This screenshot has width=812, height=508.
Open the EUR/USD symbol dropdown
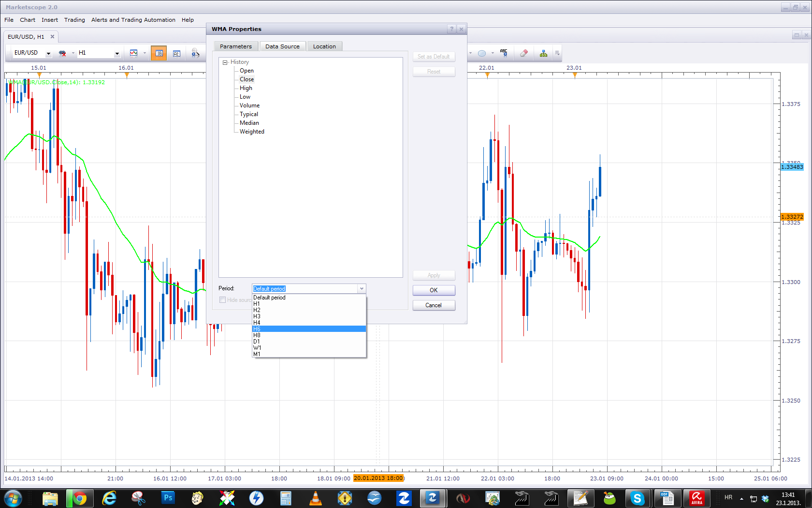pos(48,53)
